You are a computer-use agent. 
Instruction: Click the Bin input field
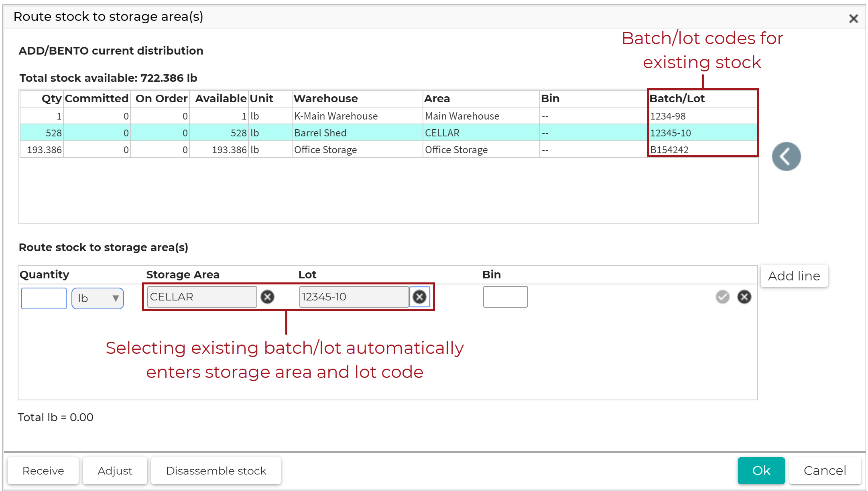click(x=505, y=297)
